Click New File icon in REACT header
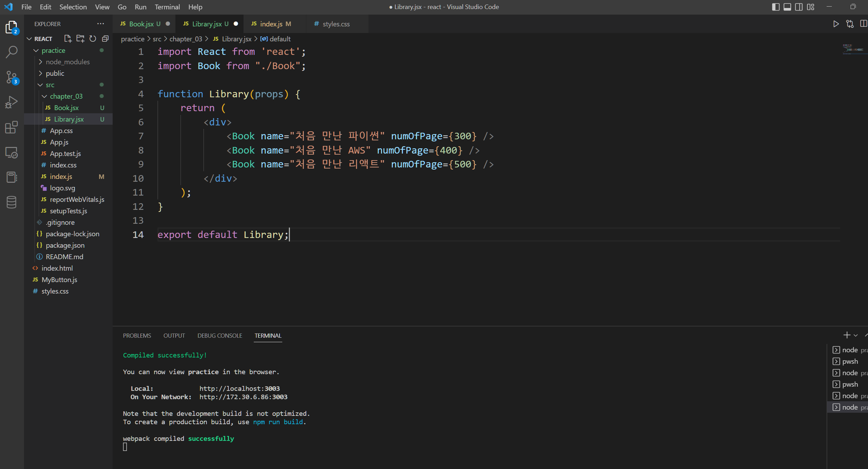Image resolution: width=868 pixels, height=469 pixels. (x=68, y=39)
